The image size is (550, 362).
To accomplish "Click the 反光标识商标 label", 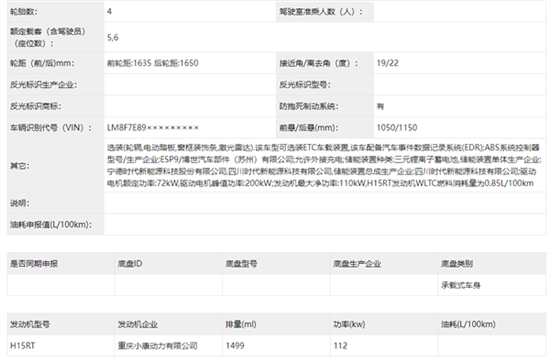I will [x=35, y=106].
